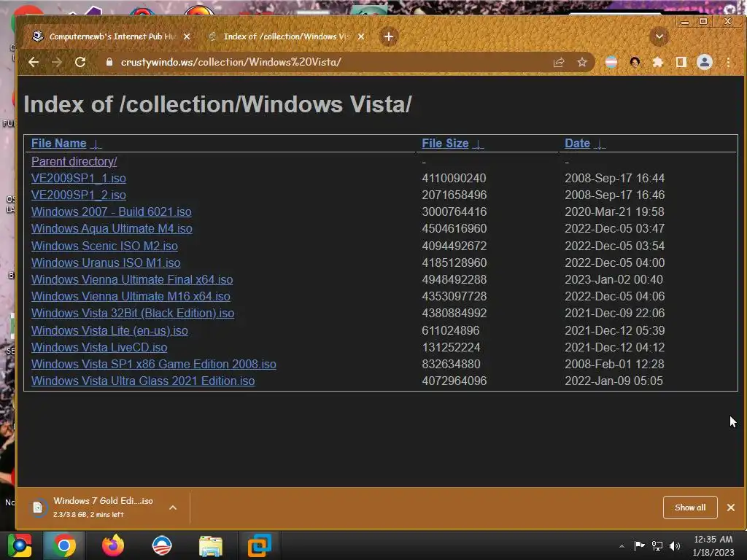Select file size 131252224
Image resolution: width=747 pixels, height=560 pixels.
click(x=451, y=347)
